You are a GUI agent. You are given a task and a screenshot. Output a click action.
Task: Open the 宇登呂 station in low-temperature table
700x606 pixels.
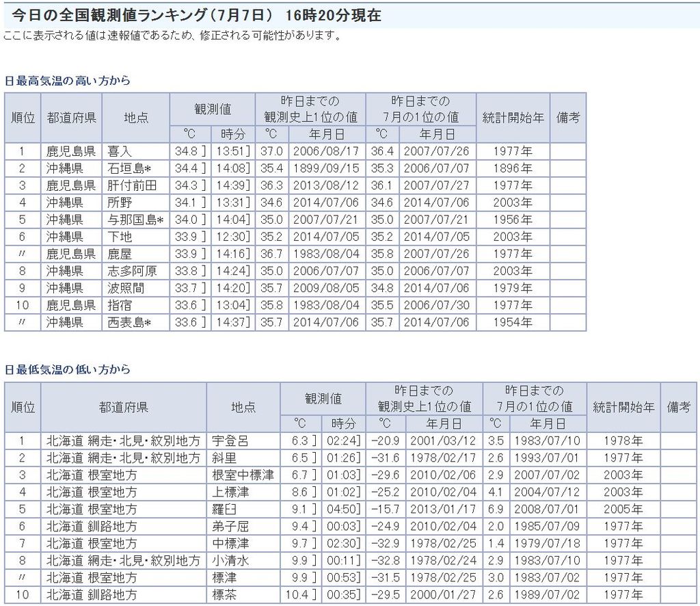click(230, 441)
